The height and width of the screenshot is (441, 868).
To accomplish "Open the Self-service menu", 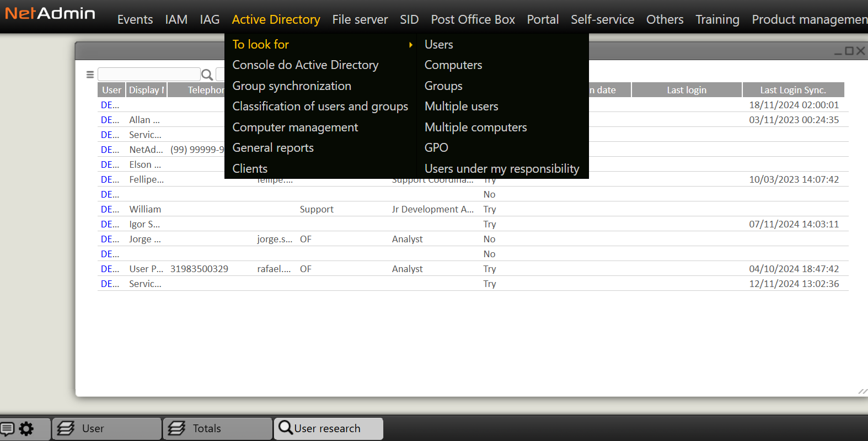I will pyautogui.click(x=602, y=19).
